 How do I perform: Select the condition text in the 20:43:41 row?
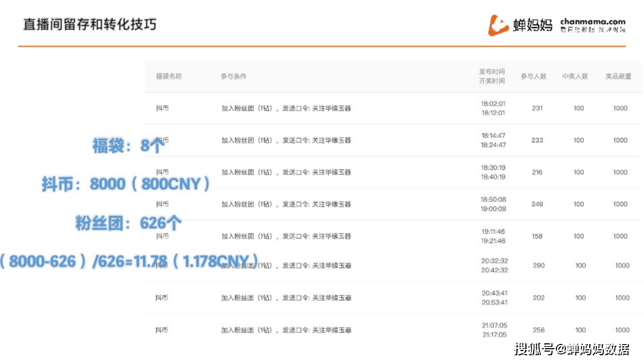point(286,298)
